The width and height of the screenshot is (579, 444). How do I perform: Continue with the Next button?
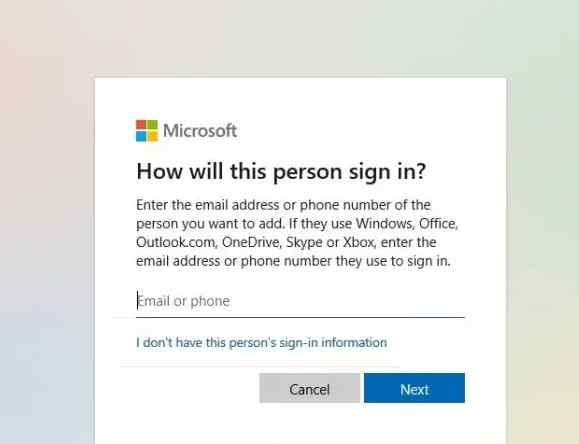(414, 388)
